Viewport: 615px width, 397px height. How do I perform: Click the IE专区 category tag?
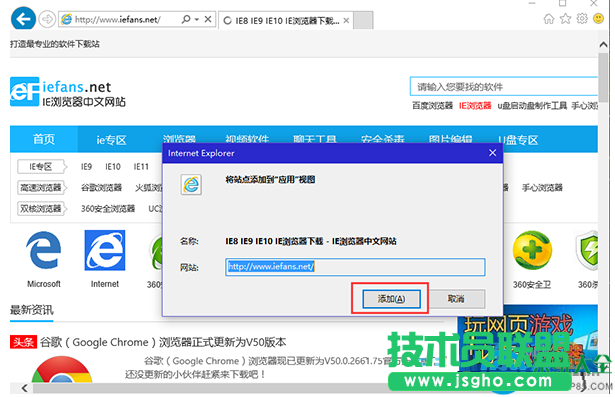tap(41, 167)
